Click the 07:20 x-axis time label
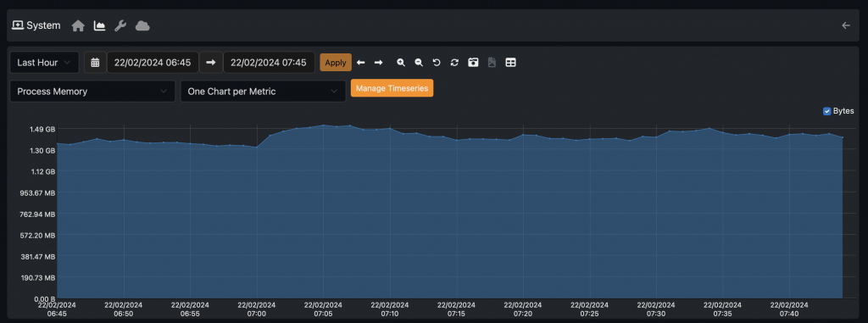This screenshot has width=868, height=323. pos(523,309)
